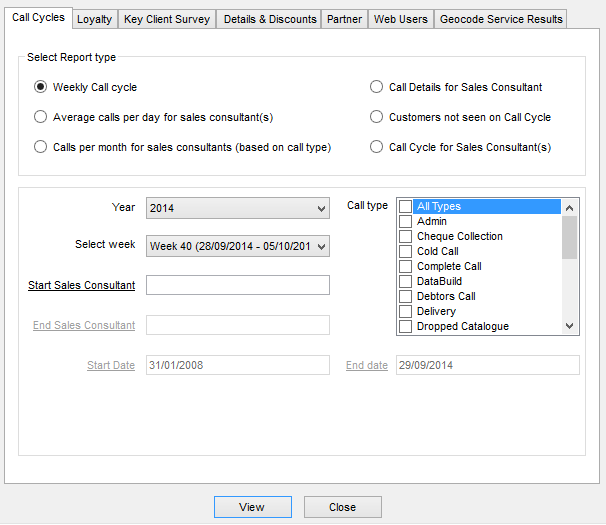Pick Customers not seen on Call Cycle
The height and width of the screenshot is (525, 606).
click(377, 117)
